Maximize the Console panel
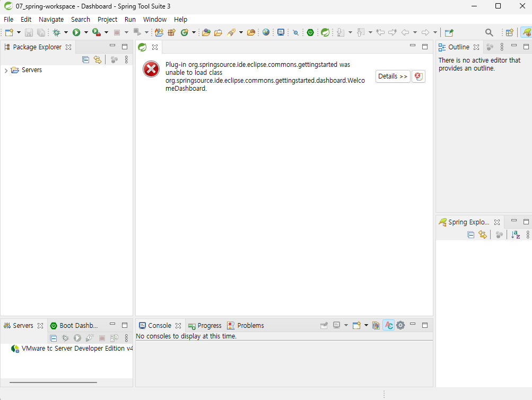 click(425, 325)
